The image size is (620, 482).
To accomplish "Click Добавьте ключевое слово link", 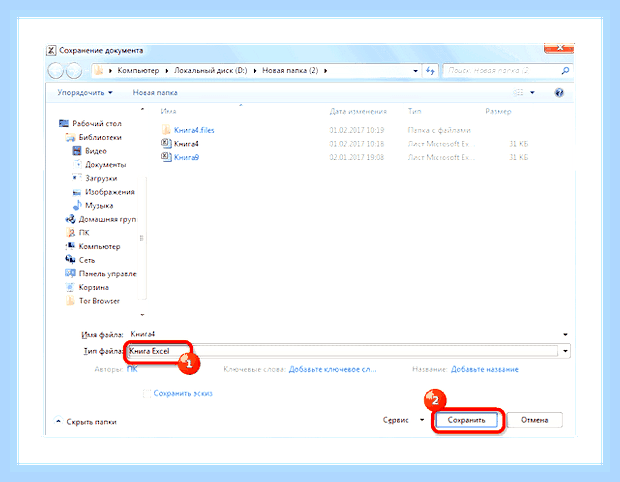I will pos(332,369).
